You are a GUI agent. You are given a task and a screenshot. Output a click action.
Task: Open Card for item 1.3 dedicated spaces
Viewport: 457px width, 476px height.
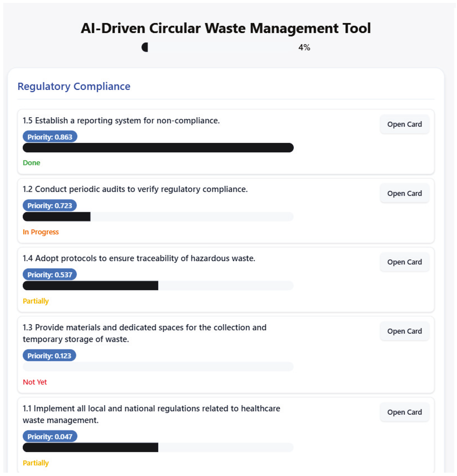coord(404,331)
